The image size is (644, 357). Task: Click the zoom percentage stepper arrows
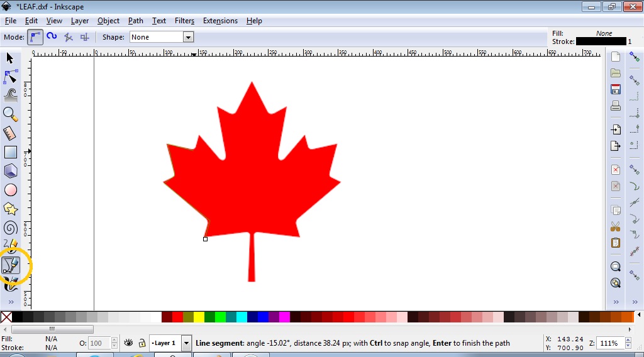[628, 343]
